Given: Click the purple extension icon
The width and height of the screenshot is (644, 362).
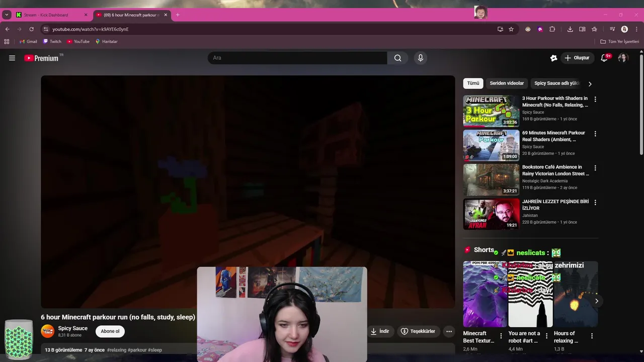Looking at the screenshot, I should point(540,29).
